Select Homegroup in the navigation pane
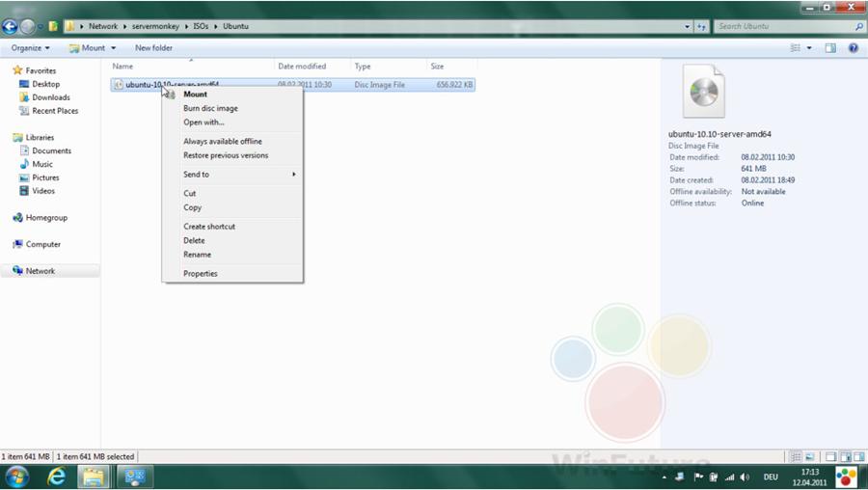 tap(46, 218)
